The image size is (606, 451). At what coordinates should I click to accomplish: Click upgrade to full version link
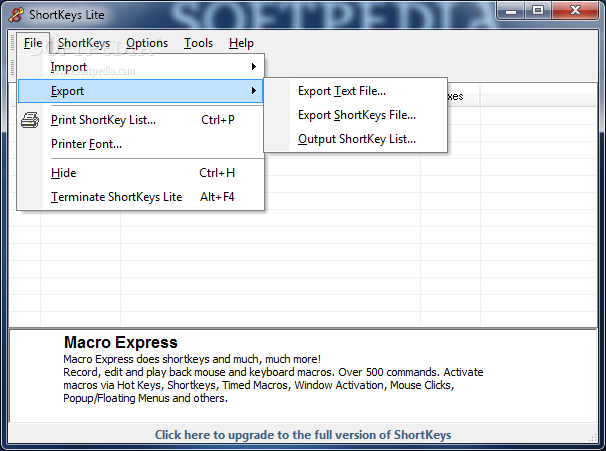pyautogui.click(x=303, y=435)
